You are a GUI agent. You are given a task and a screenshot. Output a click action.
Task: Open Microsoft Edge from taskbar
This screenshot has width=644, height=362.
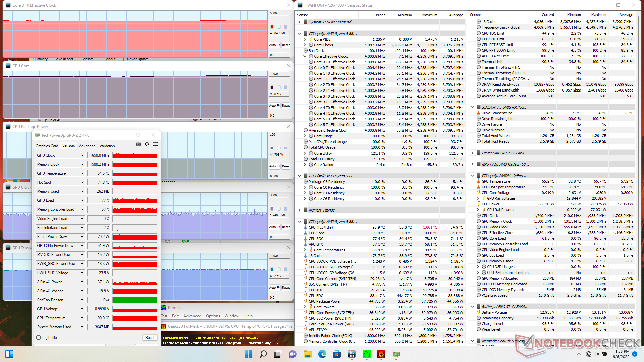coord(322,354)
